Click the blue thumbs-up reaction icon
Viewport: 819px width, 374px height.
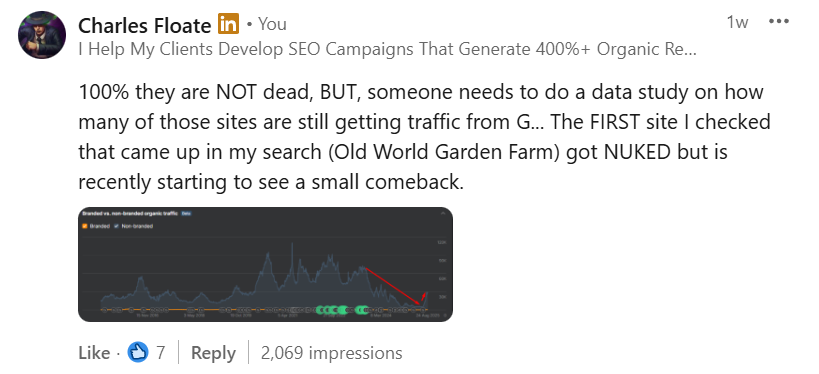(138, 353)
